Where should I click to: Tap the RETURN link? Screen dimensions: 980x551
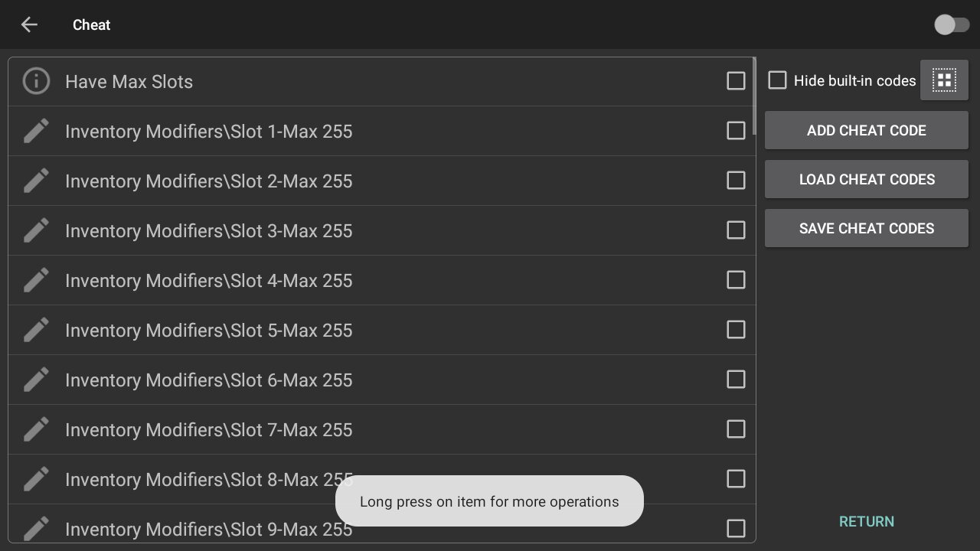click(866, 521)
